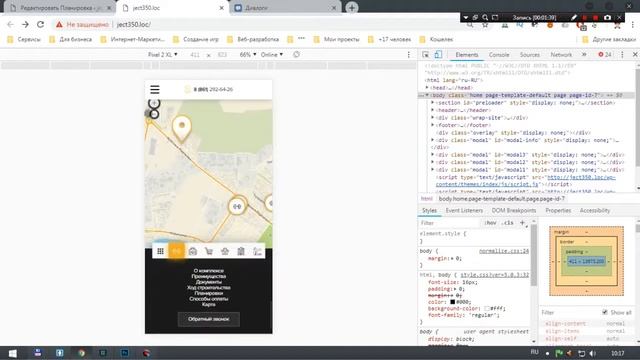Show more DevTools tabs chevron

(584, 54)
